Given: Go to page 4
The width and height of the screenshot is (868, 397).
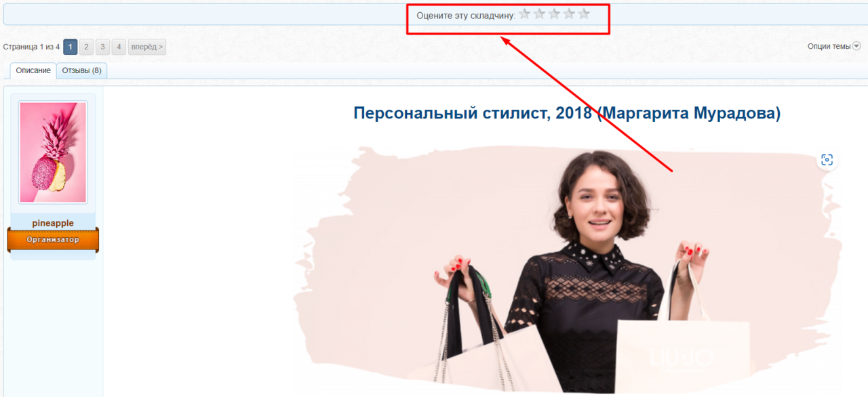Looking at the screenshot, I should (119, 47).
